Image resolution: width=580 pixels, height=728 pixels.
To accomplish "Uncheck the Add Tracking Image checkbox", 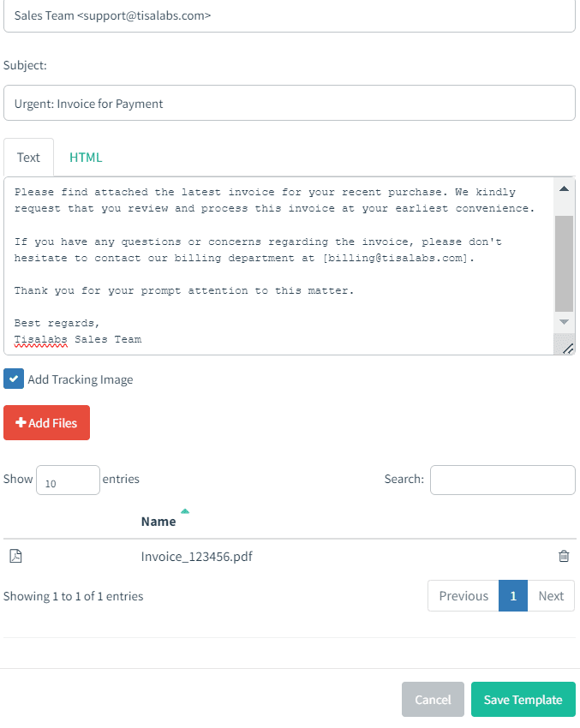I will pyautogui.click(x=13, y=378).
